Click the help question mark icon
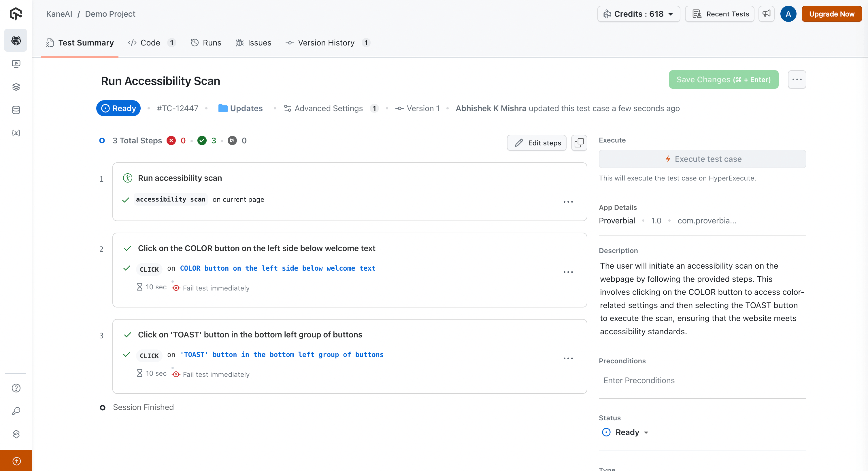The width and height of the screenshot is (868, 471). pyautogui.click(x=16, y=388)
